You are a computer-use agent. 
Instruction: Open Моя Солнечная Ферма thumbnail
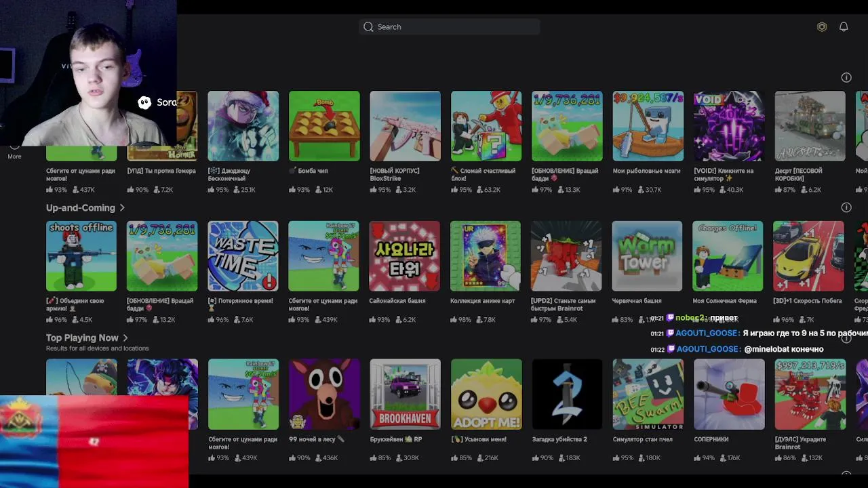pos(728,256)
